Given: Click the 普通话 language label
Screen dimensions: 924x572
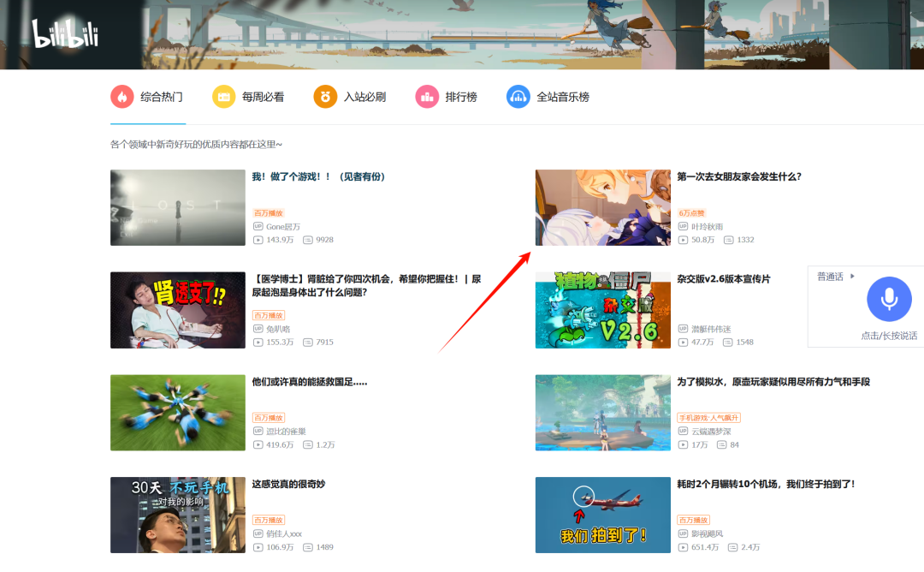Looking at the screenshot, I should pyautogui.click(x=830, y=277).
